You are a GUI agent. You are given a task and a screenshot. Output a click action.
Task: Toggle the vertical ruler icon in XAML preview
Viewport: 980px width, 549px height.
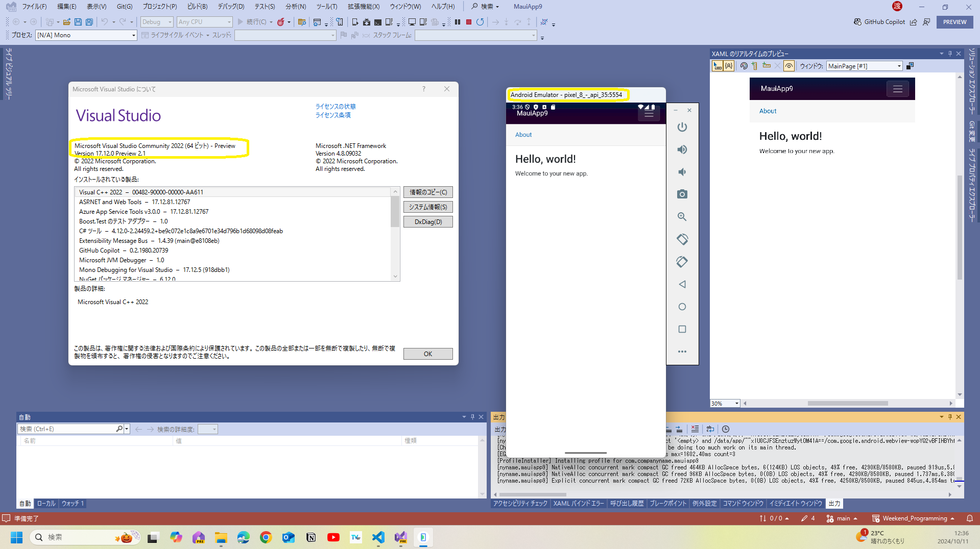(754, 66)
